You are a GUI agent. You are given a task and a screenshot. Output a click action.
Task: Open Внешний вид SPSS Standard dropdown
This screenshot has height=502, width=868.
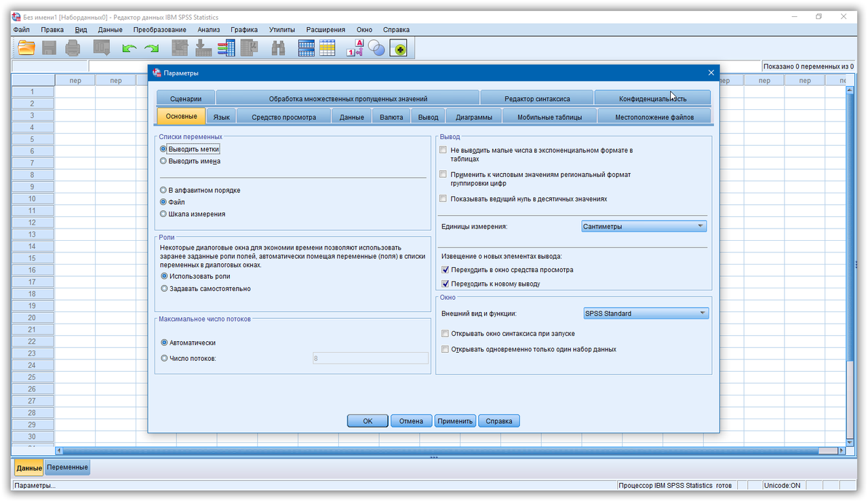[646, 313]
